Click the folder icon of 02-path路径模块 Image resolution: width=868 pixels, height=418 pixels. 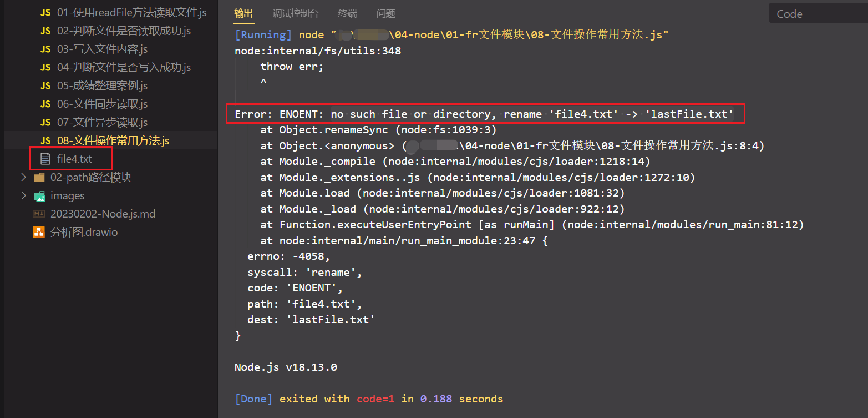(x=39, y=178)
